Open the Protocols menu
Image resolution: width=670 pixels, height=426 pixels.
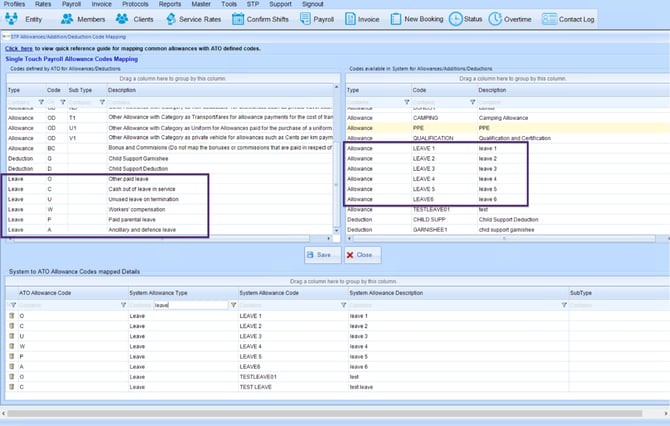coord(135,5)
